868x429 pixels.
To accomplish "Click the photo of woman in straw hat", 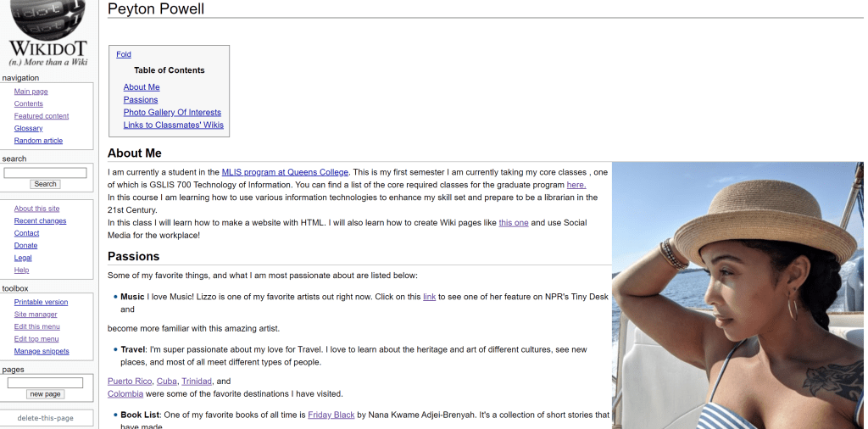I will 737,295.
